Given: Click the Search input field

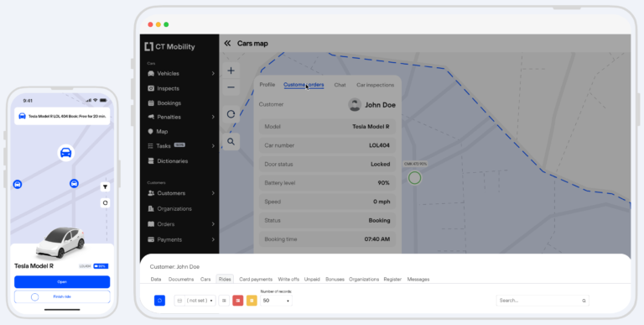Looking at the screenshot, I should (x=543, y=301).
